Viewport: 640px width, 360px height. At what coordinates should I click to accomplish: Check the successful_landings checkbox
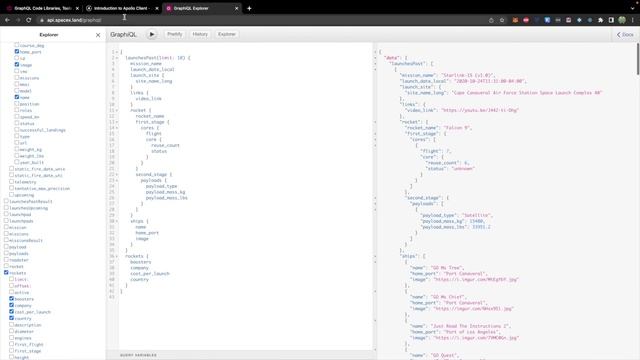(17, 129)
